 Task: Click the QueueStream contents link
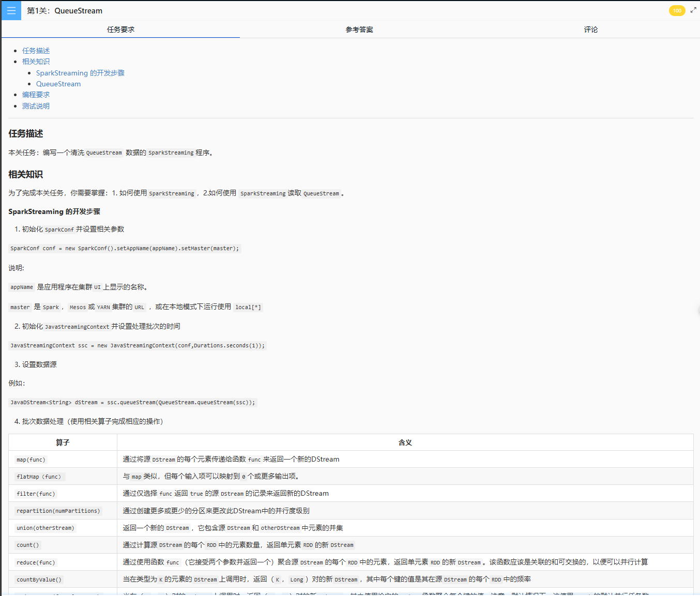(x=58, y=84)
